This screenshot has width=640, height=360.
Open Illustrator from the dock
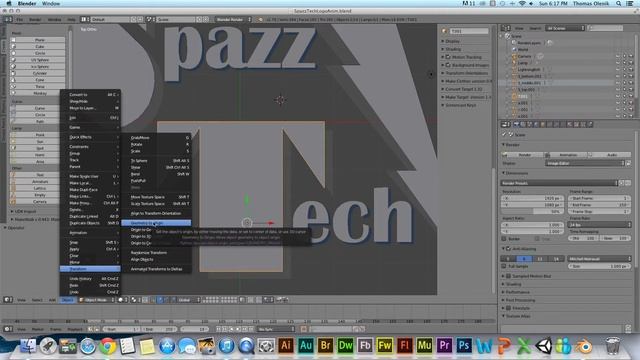point(286,345)
